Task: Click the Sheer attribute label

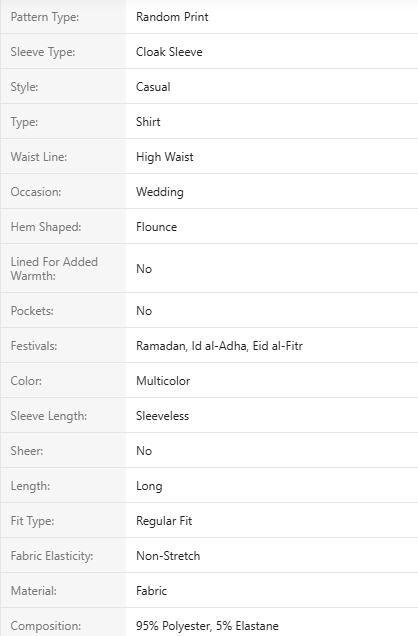Action: coord(27,451)
